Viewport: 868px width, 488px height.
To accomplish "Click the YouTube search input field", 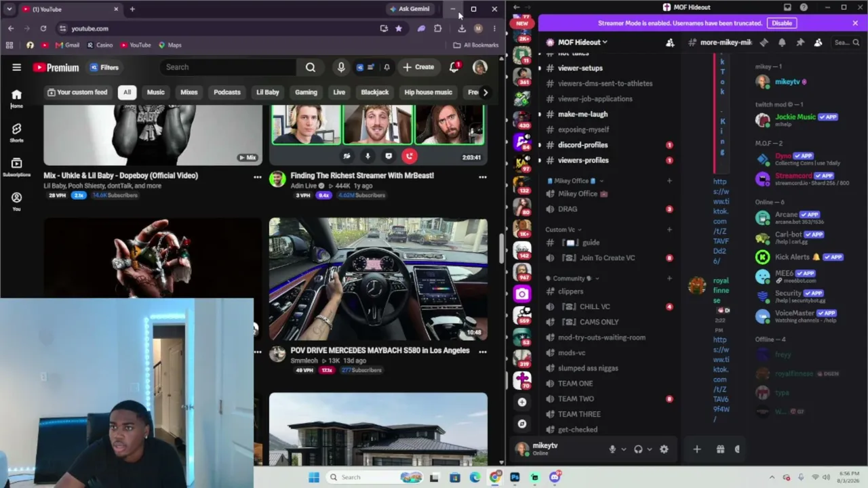I will 228,67.
